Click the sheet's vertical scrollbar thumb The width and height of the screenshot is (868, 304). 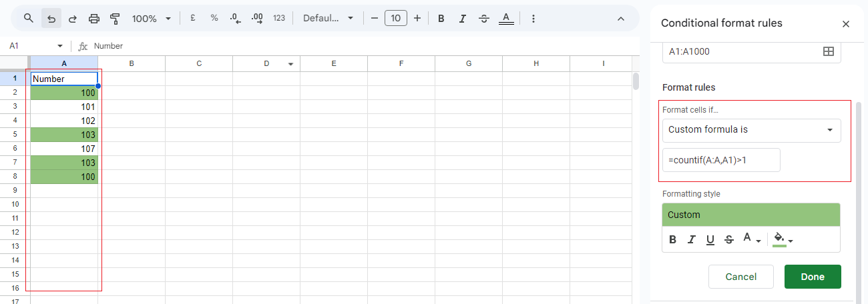coord(636,81)
